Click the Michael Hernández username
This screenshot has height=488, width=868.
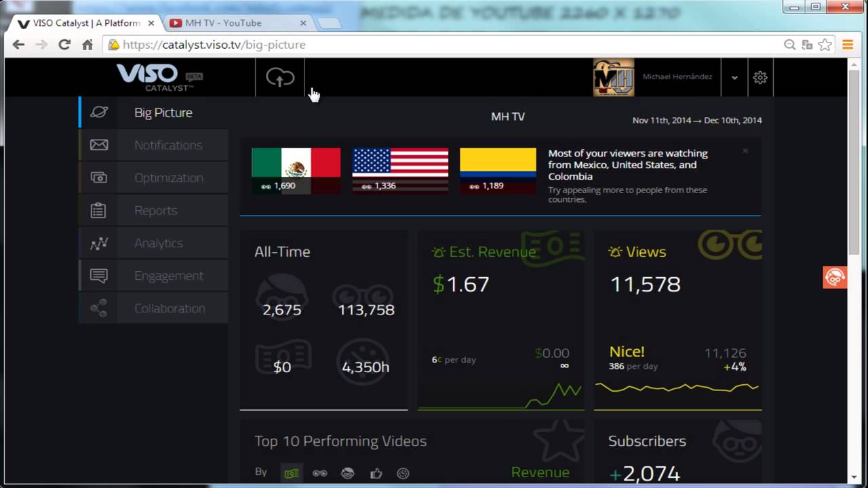[x=677, y=77]
